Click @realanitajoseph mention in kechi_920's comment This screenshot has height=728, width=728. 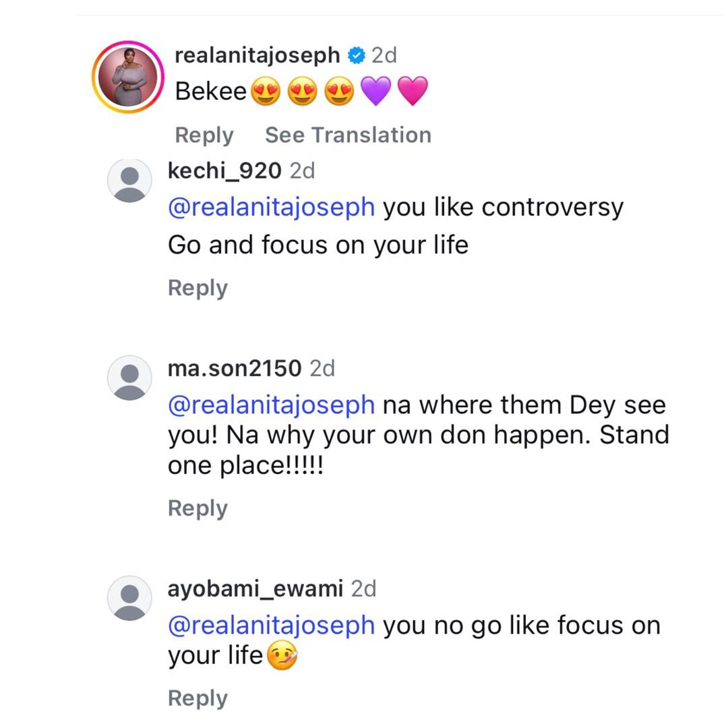tap(271, 207)
